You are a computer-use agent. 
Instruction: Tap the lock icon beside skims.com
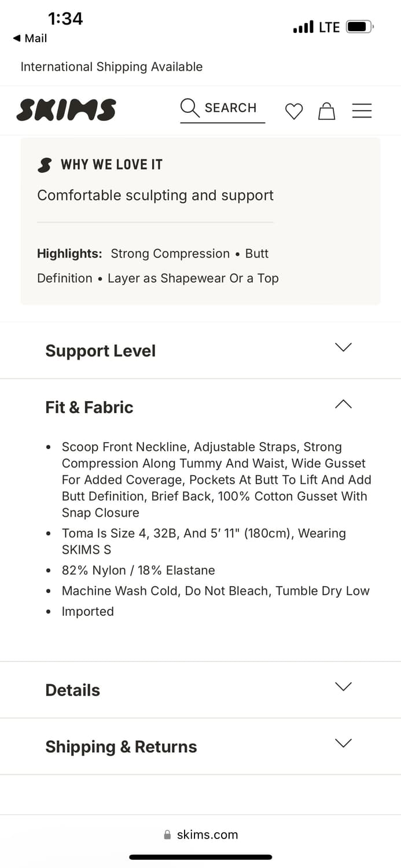click(168, 834)
